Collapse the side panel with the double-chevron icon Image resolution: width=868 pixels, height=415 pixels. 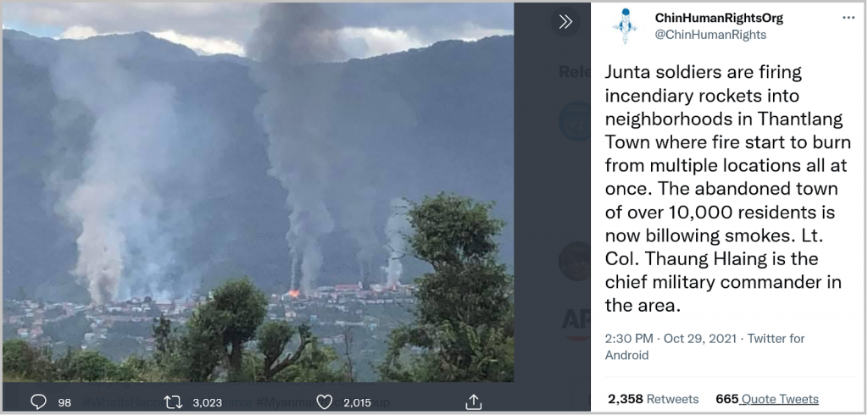(565, 21)
